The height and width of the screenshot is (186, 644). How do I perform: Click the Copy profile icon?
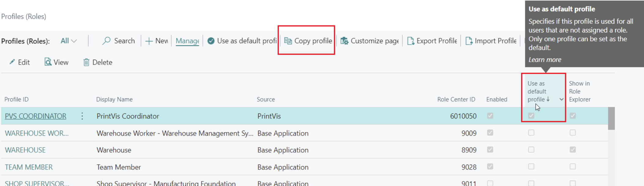click(x=288, y=41)
